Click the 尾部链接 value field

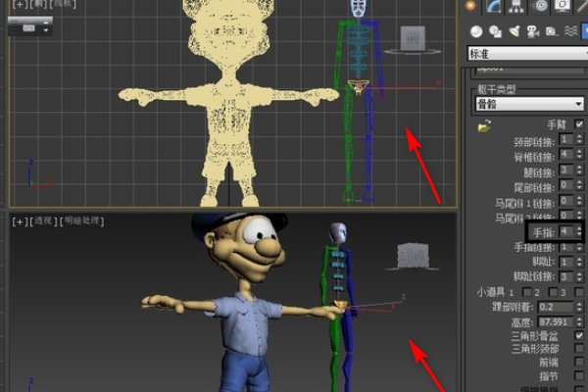pos(565,185)
